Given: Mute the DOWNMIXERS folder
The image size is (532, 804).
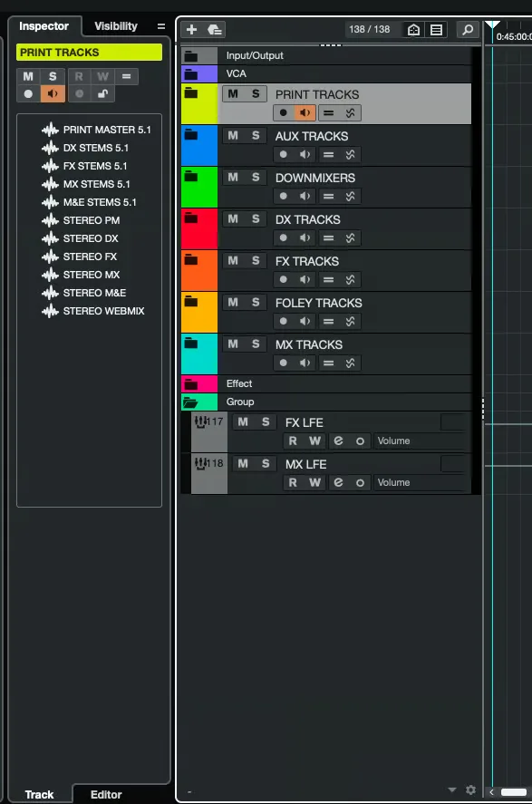Looking at the screenshot, I should point(233,177).
